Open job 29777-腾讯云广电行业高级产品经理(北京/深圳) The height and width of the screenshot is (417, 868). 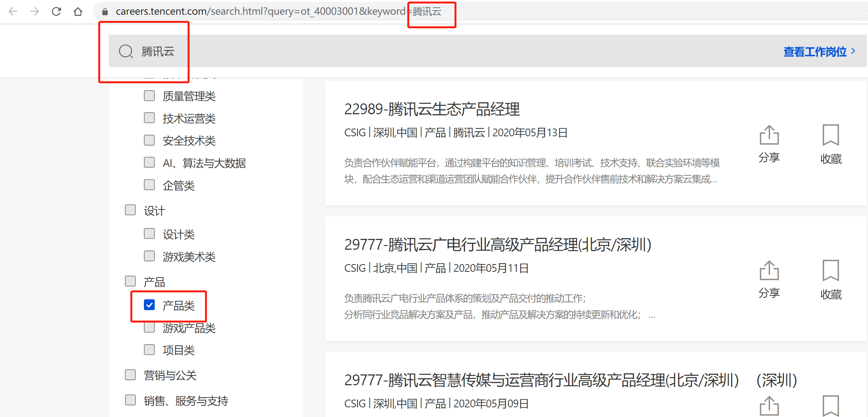pos(498,245)
